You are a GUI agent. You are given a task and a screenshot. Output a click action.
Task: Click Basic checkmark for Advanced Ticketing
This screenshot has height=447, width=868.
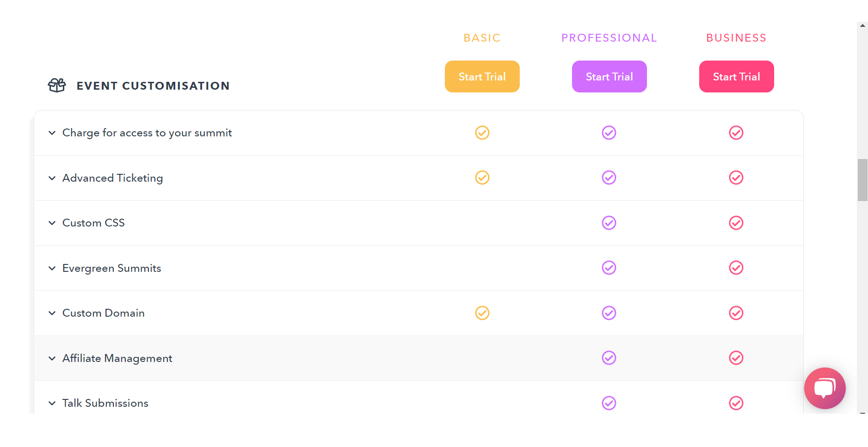482,178
